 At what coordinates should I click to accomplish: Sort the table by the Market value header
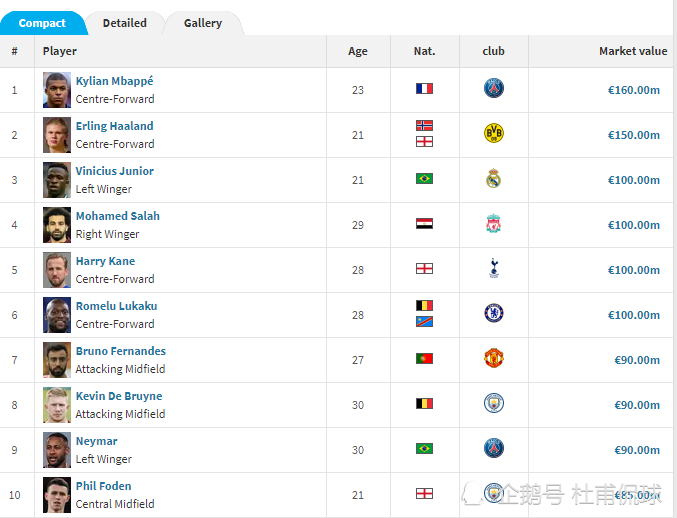[x=633, y=51]
